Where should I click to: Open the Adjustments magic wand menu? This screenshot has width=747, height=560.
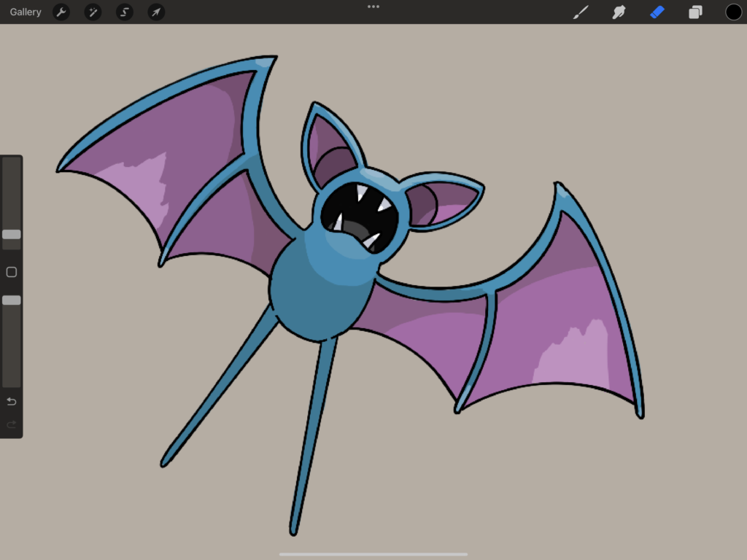(93, 12)
